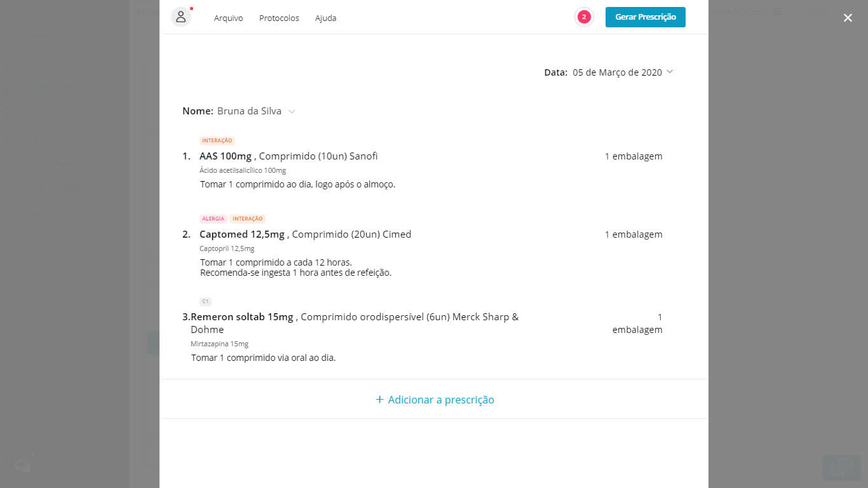The image size is (868, 488).
Task: Click the INTERAÇÃO tag above AAS 100mg
Action: 217,141
